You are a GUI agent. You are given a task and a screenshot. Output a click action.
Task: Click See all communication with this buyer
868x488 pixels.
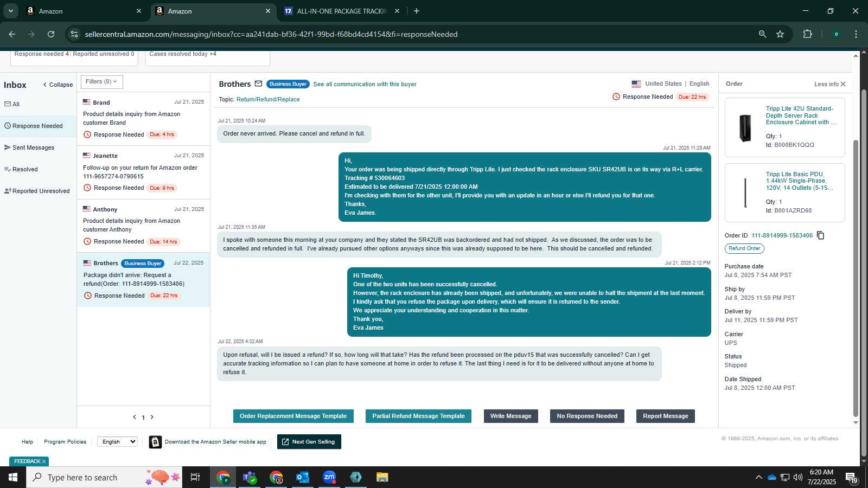(365, 84)
